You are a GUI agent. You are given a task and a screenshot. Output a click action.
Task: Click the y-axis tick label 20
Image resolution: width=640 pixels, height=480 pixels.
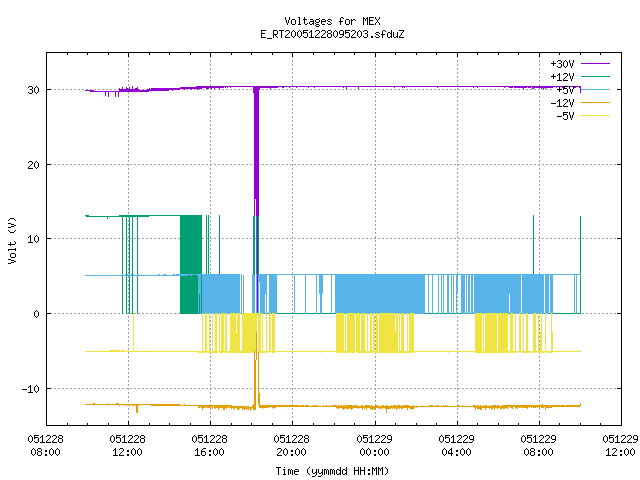point(33,165)
